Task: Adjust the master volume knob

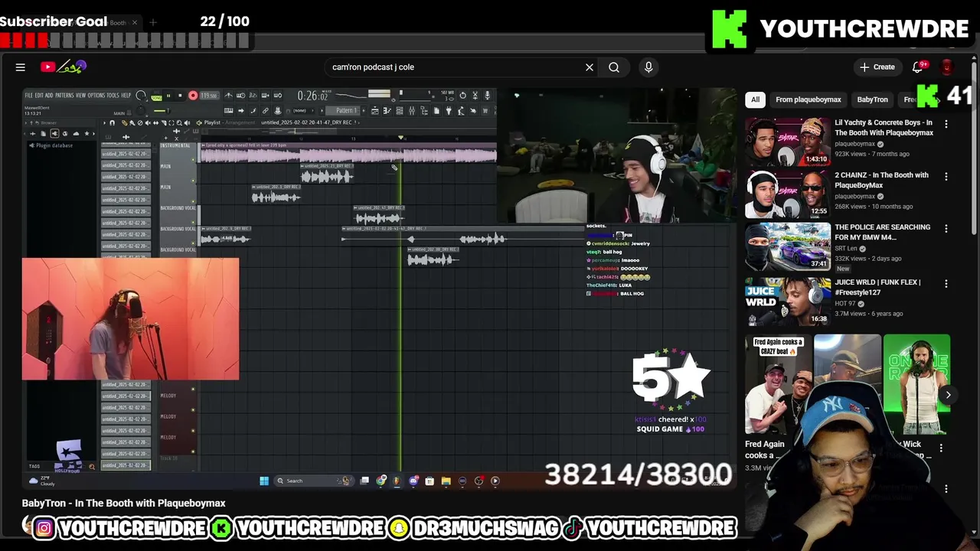Action: 141,96
